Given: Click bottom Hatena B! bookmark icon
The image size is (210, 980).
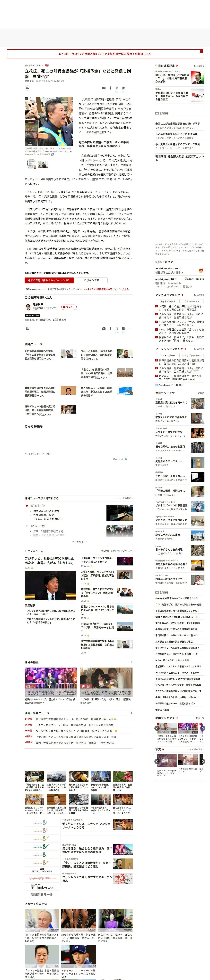Looking at the screenshot, I should (x=123, y=328).
